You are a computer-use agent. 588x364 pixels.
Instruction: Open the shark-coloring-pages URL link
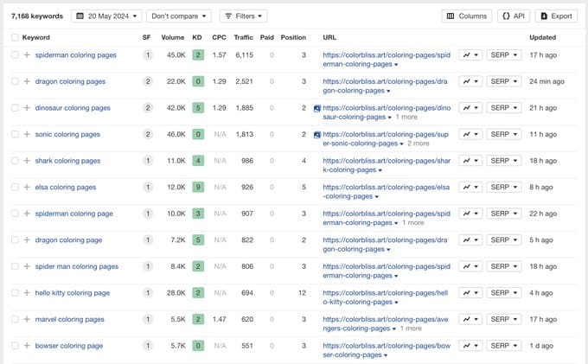(x=387, y=165)
